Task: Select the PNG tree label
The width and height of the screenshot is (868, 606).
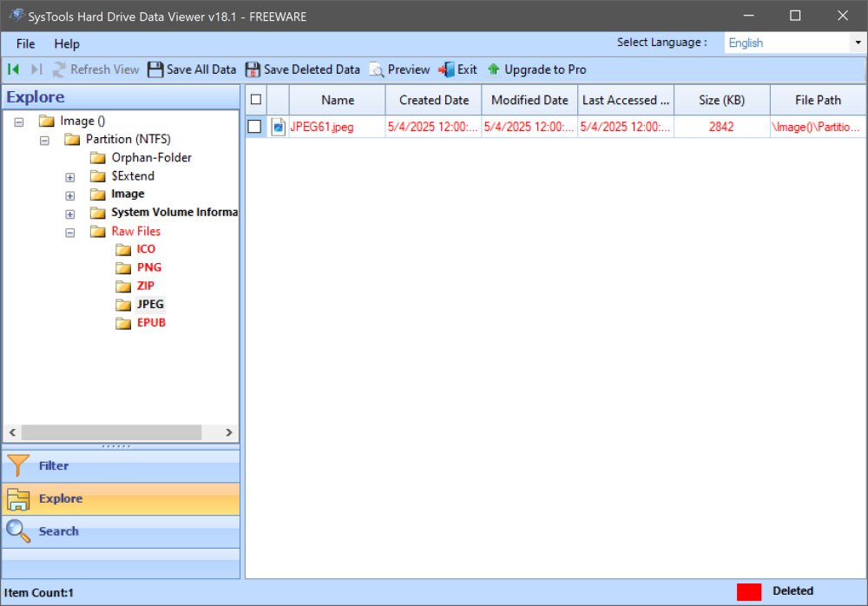Action: (149, 267)
